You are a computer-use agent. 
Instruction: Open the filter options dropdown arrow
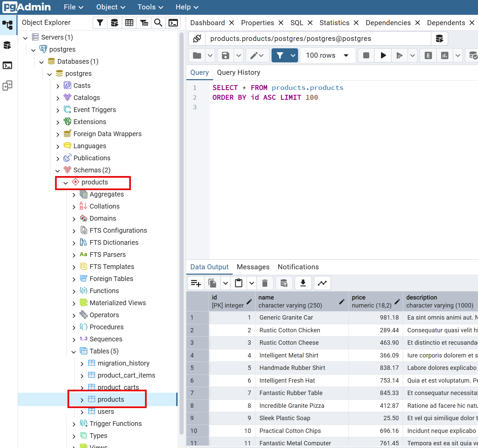pyautogui.click(x=293, y=55)
